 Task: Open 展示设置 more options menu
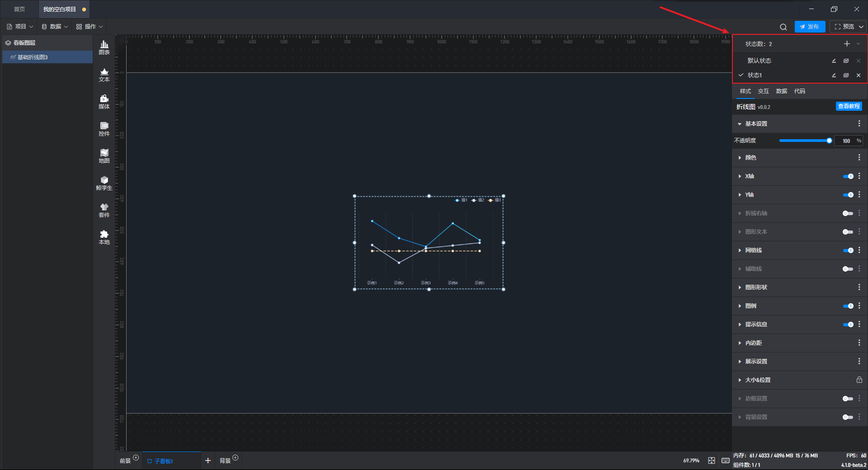pos(859,362)
